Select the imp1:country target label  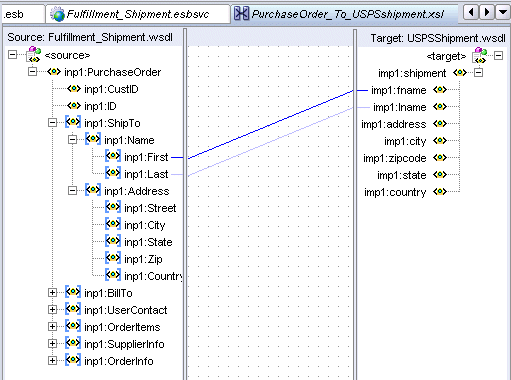395,192
